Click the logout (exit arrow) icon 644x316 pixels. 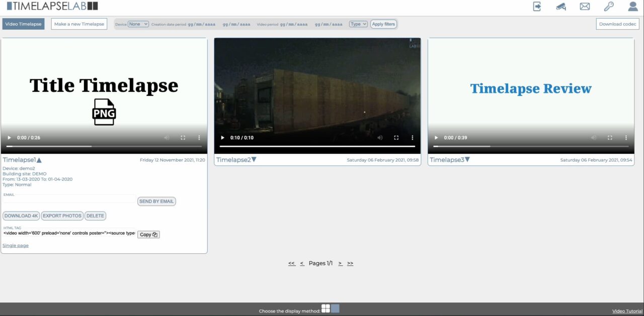pyautogui.click(x=537, y=7)
